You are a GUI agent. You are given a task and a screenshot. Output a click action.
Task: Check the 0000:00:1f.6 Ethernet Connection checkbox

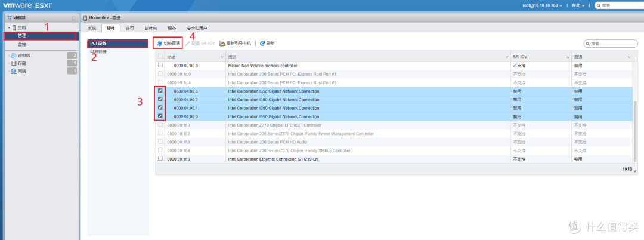[x=160, y=159]
